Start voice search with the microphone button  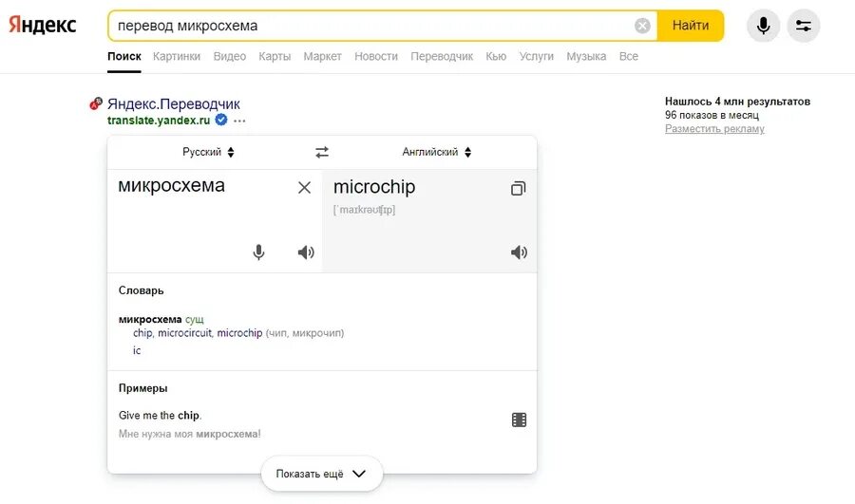(x=763, y=26)
